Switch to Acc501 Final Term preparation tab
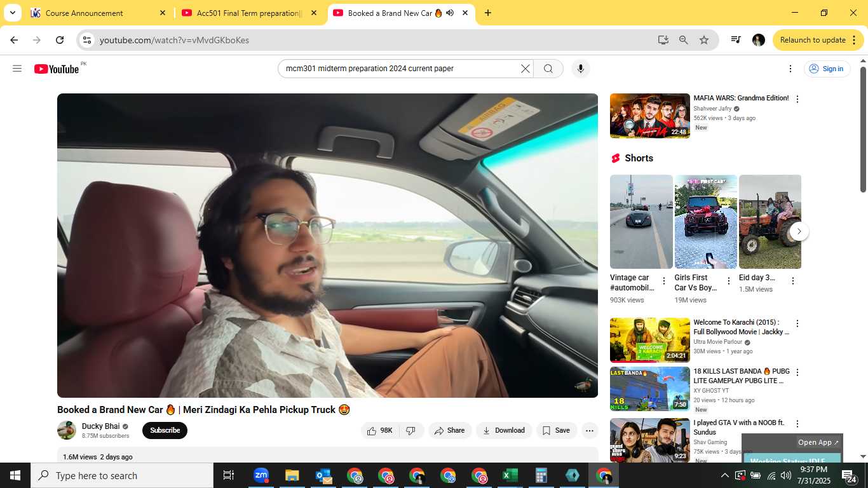Image resolution: width=868 pixels, height=488 pixels. pos(250,13)
